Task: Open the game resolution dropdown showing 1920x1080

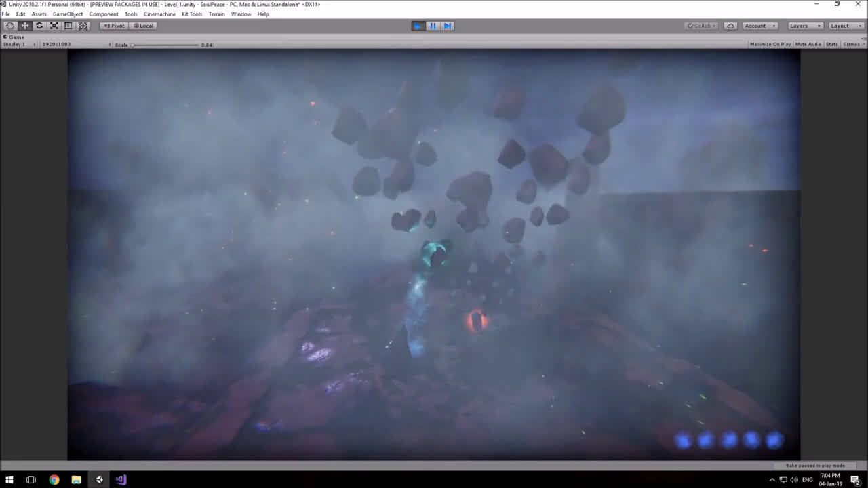Action: 73,44
